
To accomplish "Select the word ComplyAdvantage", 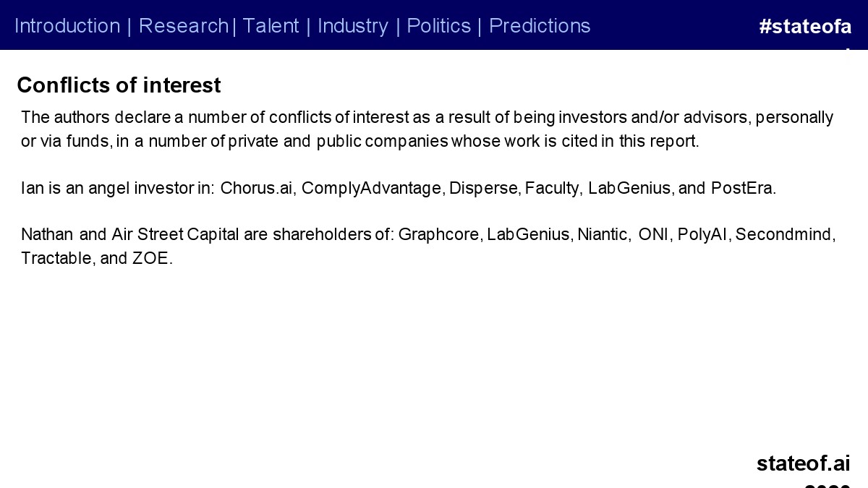I will coord(371,189).
